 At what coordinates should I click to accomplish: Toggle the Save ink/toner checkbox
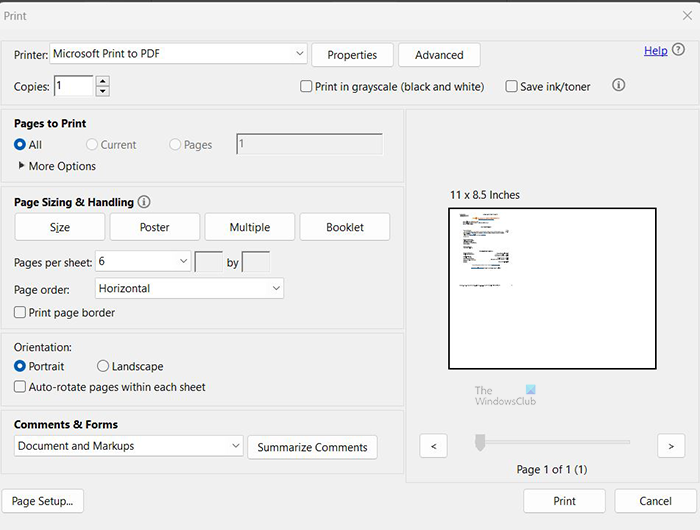512,87
